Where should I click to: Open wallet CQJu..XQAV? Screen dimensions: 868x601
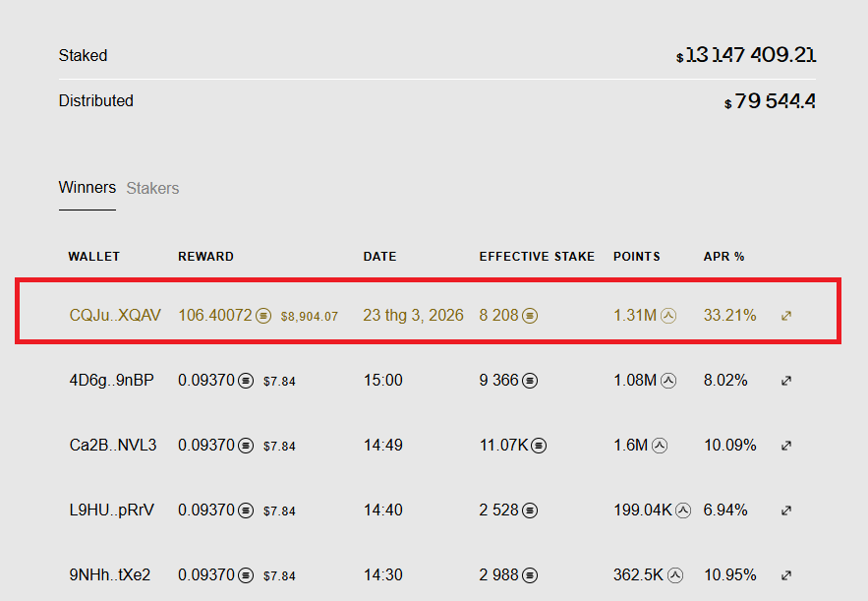[115, 315]
